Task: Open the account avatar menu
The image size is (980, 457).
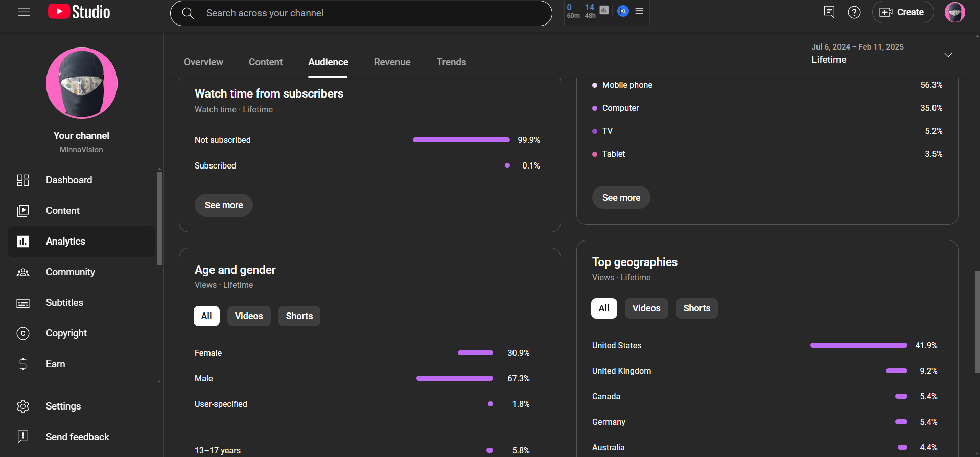Action: 954,12
